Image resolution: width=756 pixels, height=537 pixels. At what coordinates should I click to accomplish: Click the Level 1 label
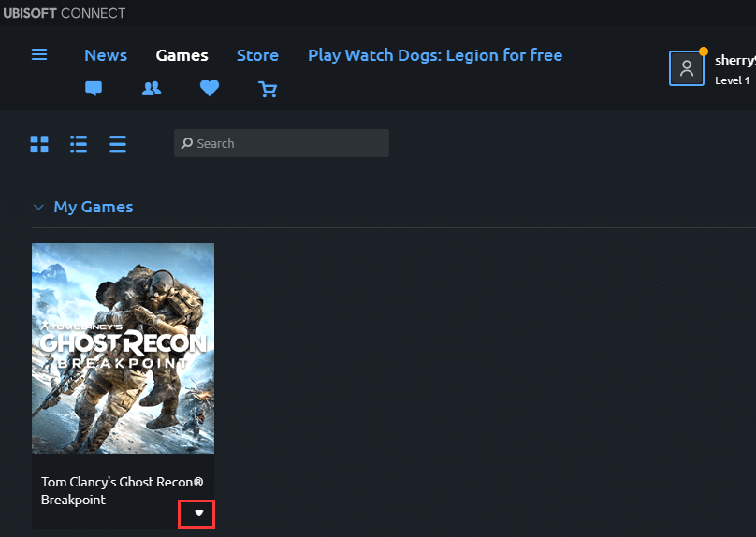point(732,80)
